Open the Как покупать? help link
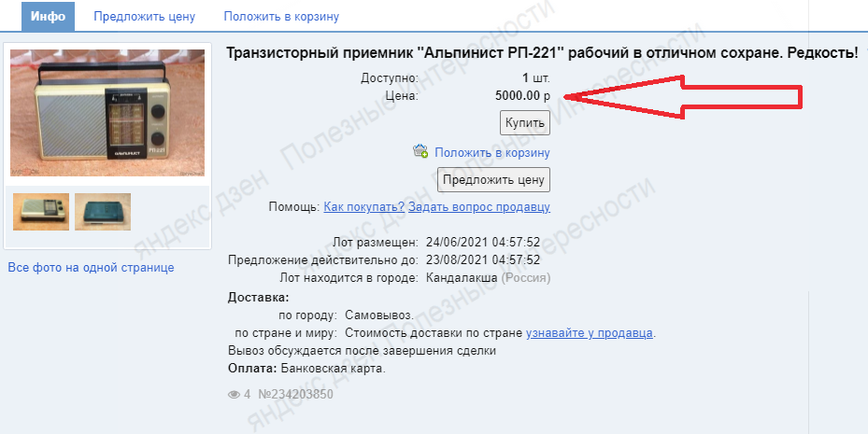This screenshot has height=434, width=868. pyautogui.click(x=364, y=207)
